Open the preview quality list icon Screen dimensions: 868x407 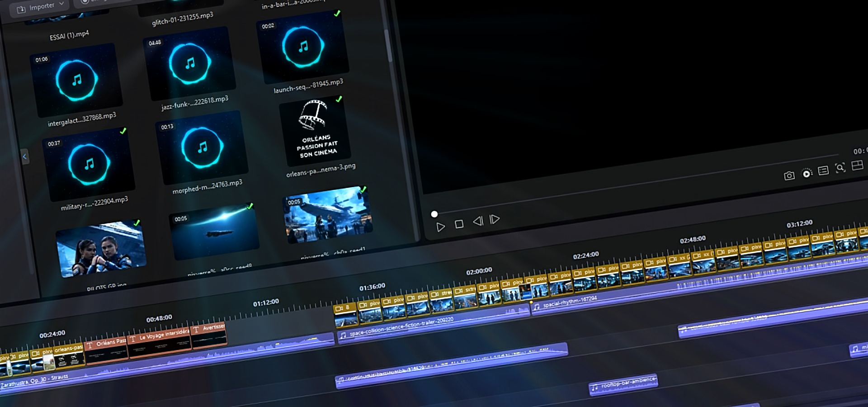click(x=823, y=170)
